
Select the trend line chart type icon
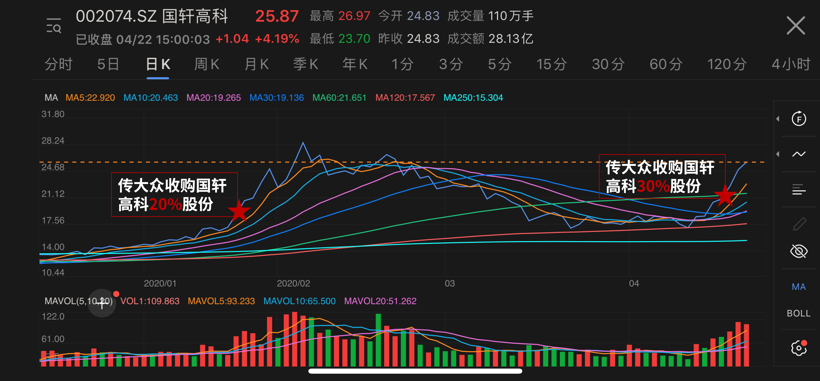[799, 154]
